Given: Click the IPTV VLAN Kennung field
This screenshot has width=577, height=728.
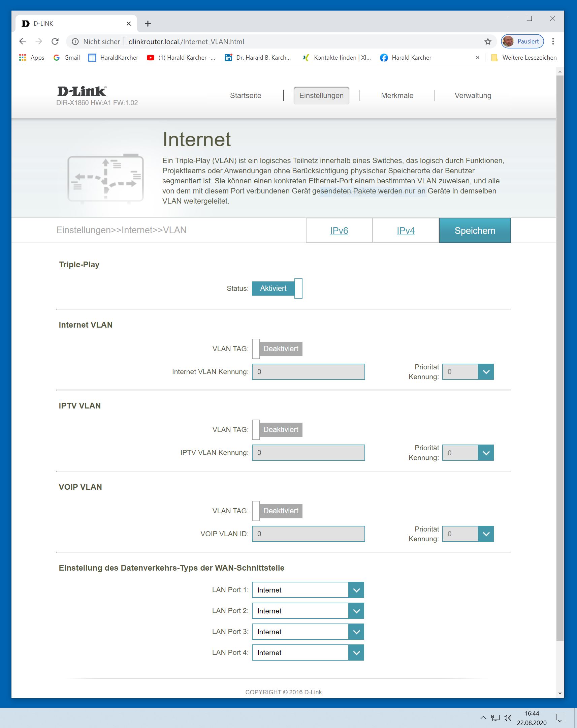Looking at the screenshot, I should pyautogui.click(x=309, y=453).
